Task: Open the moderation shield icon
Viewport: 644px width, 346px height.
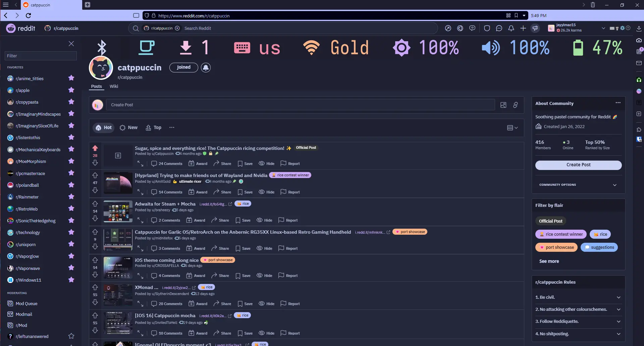Action: coord(487,28)
